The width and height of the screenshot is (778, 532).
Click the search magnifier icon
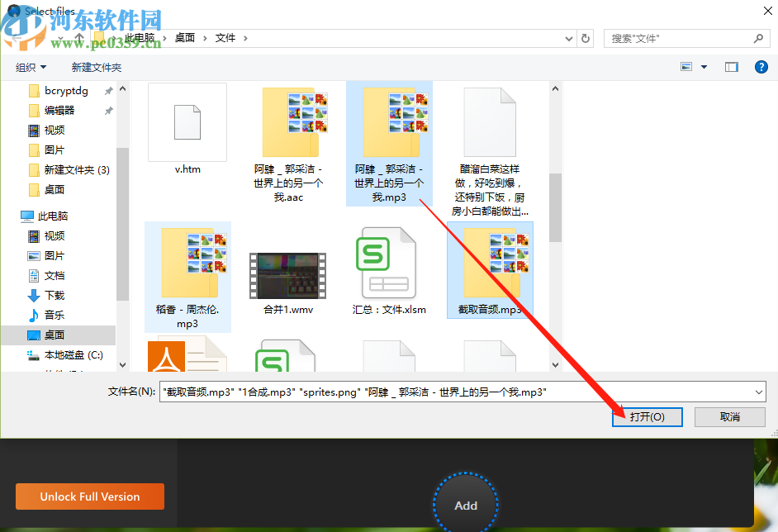[758, 38]
